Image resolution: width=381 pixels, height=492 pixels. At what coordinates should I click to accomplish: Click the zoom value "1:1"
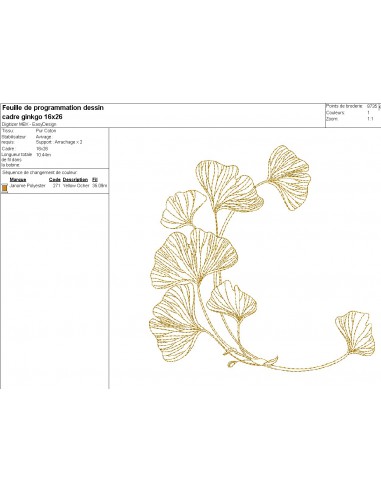pyautogui.click(x=370, y=119)
